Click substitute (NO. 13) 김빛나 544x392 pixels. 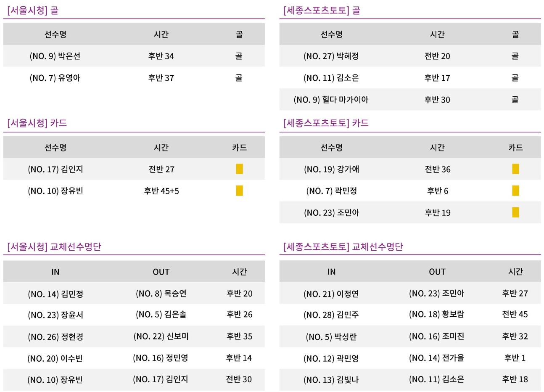point(331,380)
